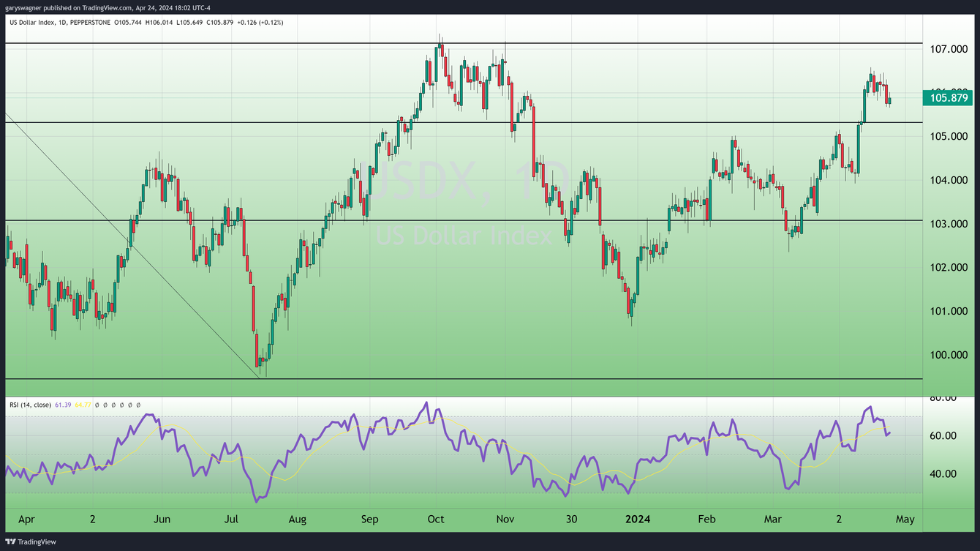
Task: Select the 2024 label on the time axis
Action: click(637, 519)
